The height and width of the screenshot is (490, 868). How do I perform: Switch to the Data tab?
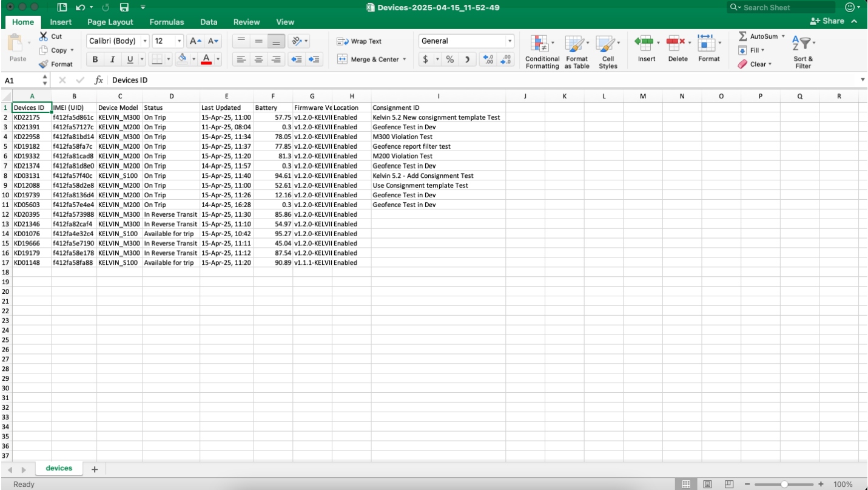click(209, 22)
